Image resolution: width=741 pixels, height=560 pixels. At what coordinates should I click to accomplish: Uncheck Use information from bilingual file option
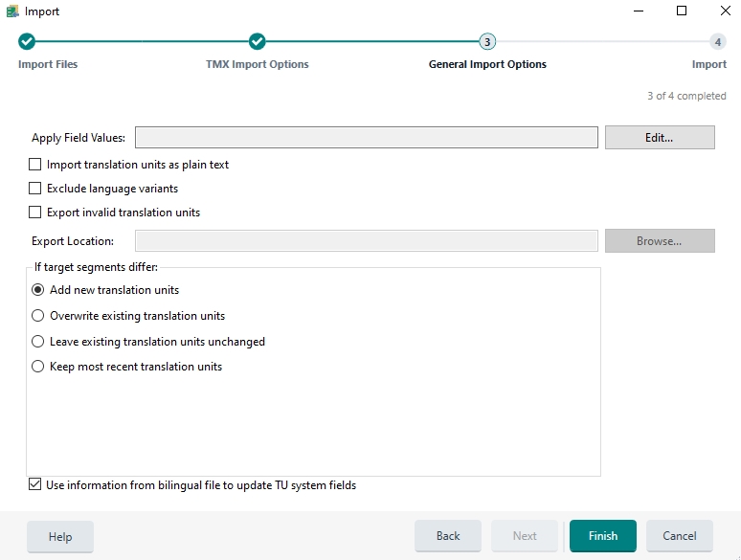(x=35, y=484)
